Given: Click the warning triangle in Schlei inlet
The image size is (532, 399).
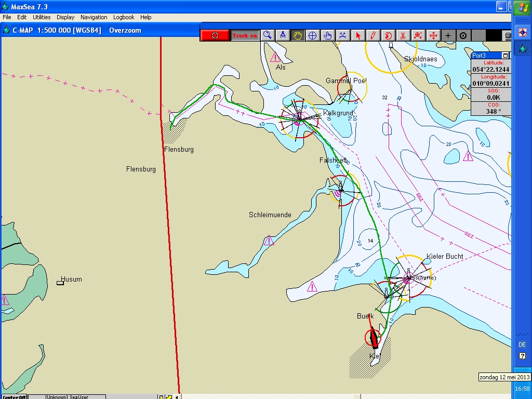Looking at the screenshot, I should (269, 241).
